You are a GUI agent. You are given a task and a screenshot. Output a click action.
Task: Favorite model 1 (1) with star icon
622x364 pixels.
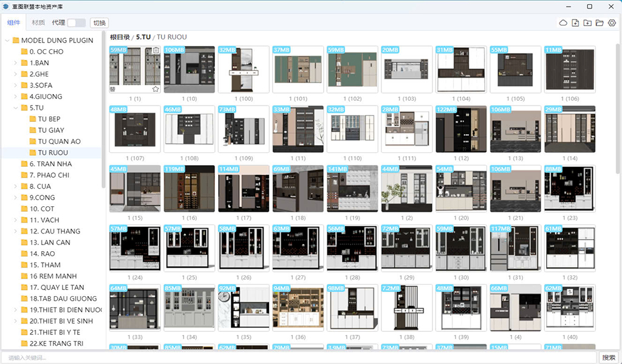[x=156, y=89]
